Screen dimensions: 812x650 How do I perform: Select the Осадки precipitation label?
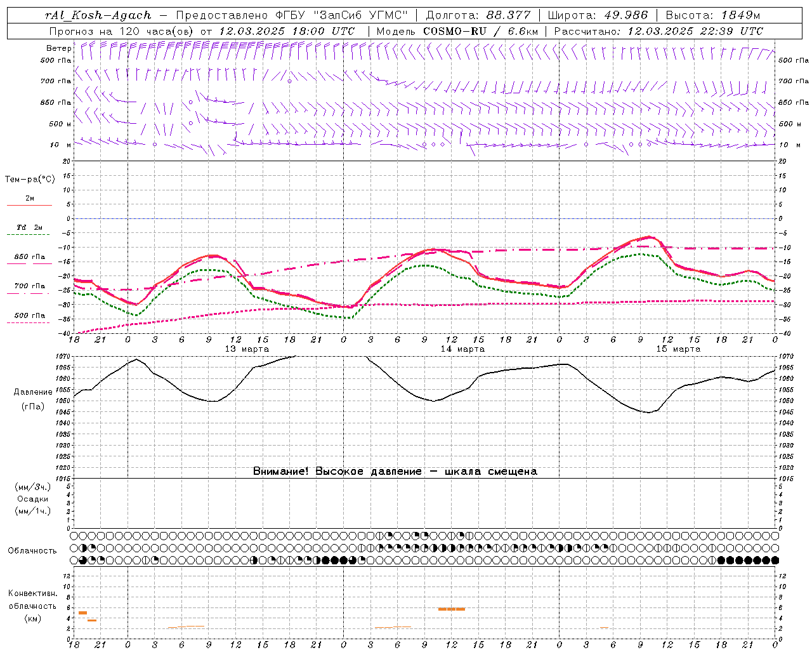pos(33,499)
